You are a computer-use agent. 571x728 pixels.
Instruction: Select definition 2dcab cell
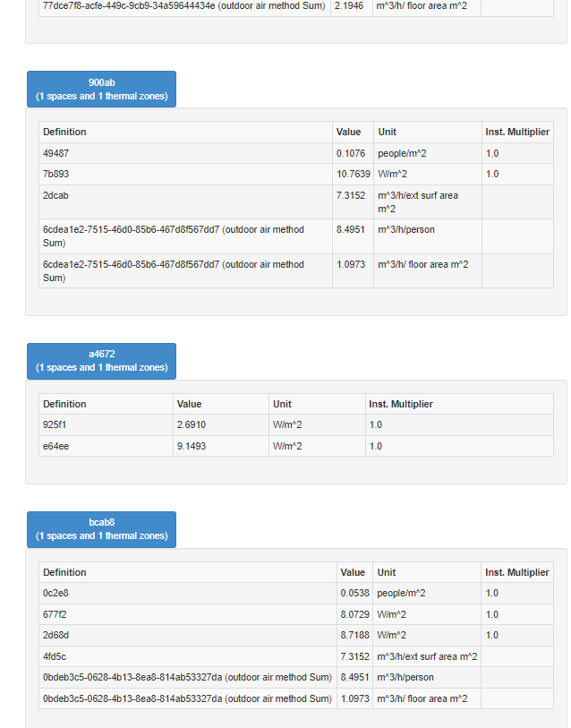[185, 202]
